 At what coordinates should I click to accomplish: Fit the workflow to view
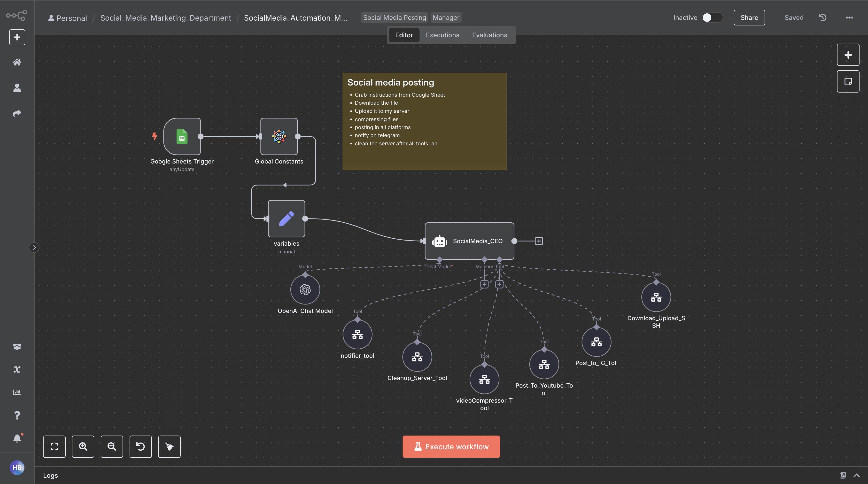click(54, 447)
